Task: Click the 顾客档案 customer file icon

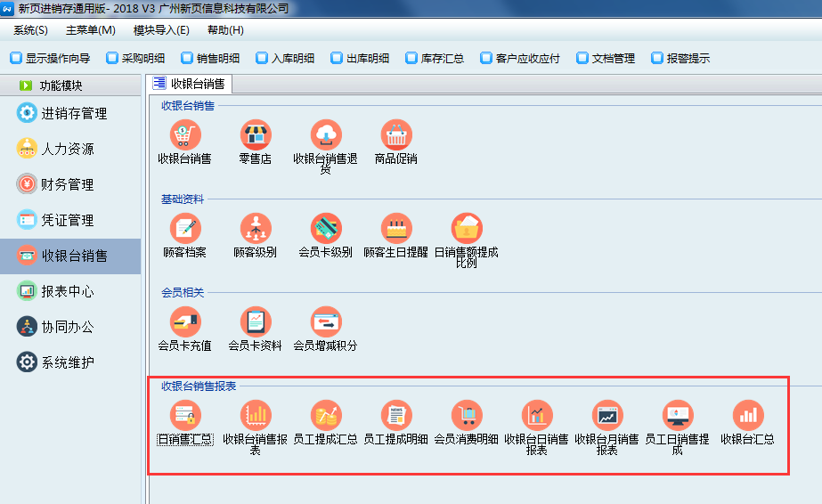Action: pos(185,229)
